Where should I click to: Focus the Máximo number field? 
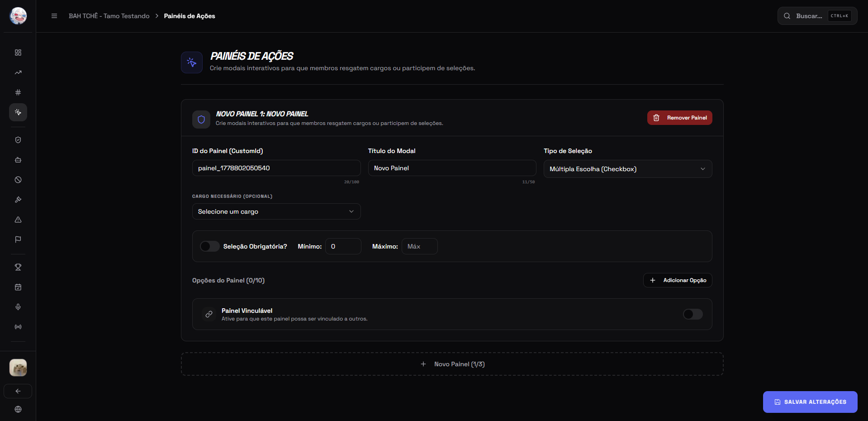420,246
